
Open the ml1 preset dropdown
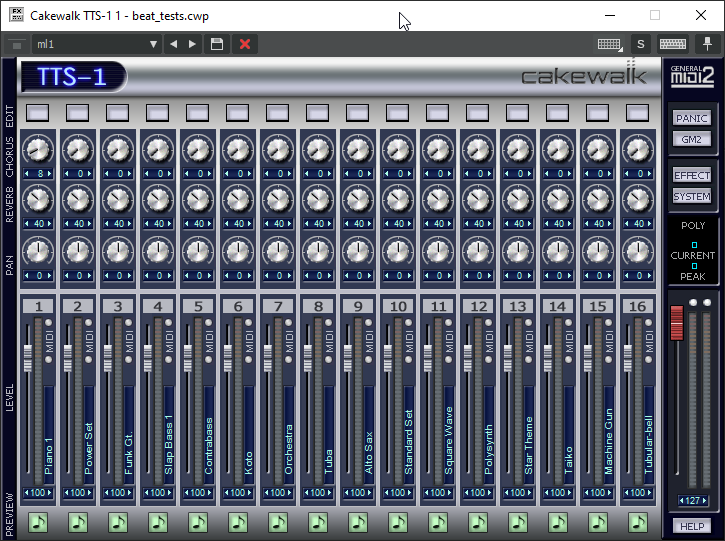point(153,44)
